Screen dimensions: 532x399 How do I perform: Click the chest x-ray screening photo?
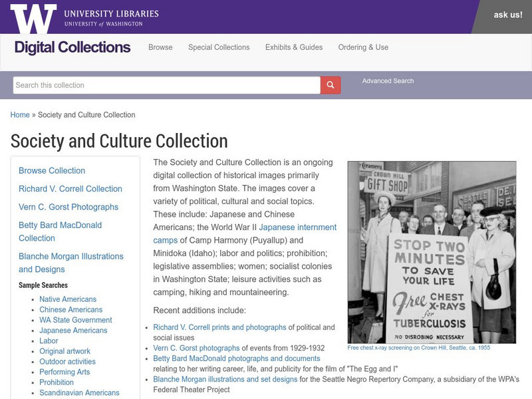click(x=432, y=253)
